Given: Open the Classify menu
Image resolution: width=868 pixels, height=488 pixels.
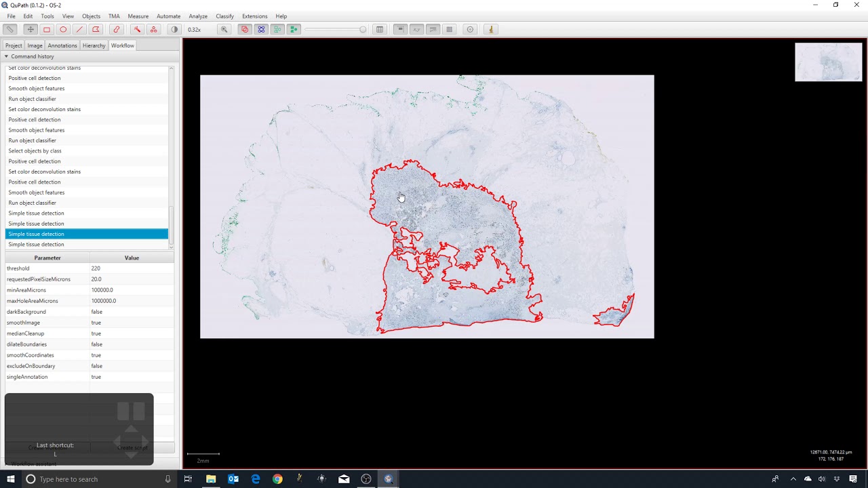Looking at the screenshot, I should [x=224, y=16].
